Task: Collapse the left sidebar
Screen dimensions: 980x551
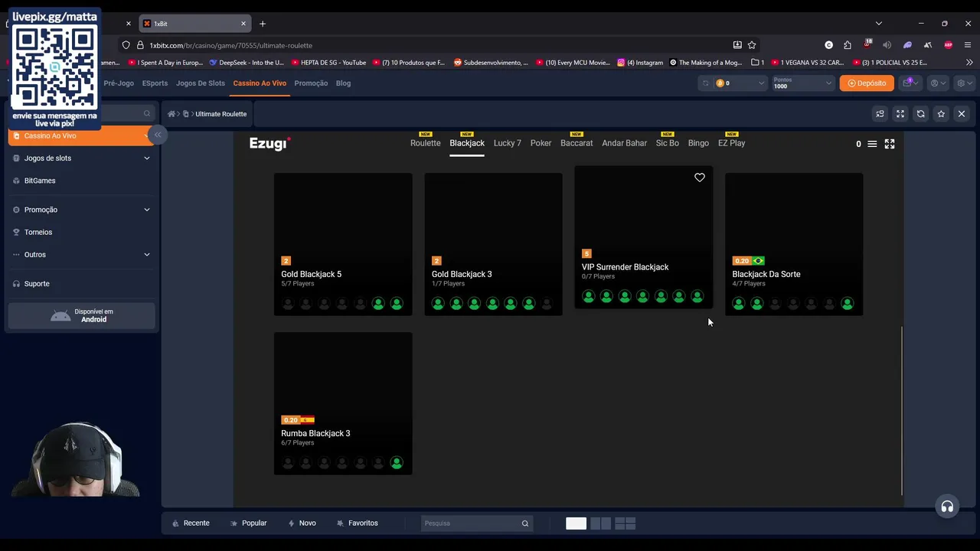Action: tap(157, 135)
